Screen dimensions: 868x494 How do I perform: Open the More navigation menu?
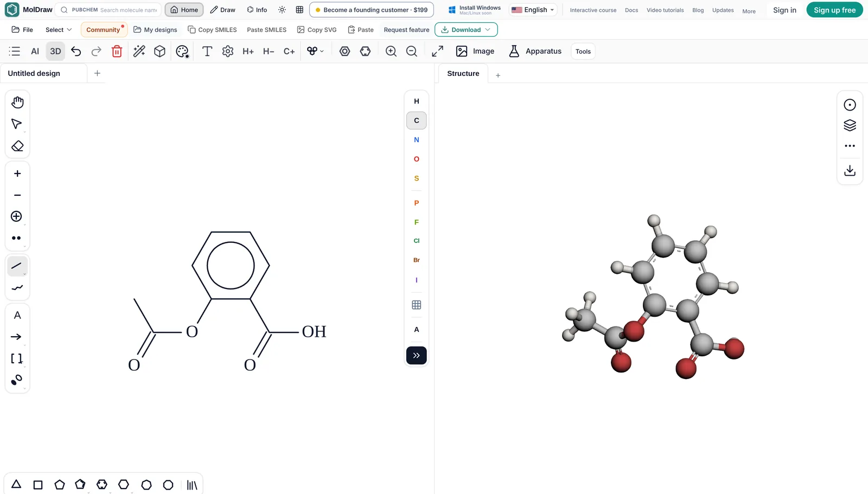749,11
